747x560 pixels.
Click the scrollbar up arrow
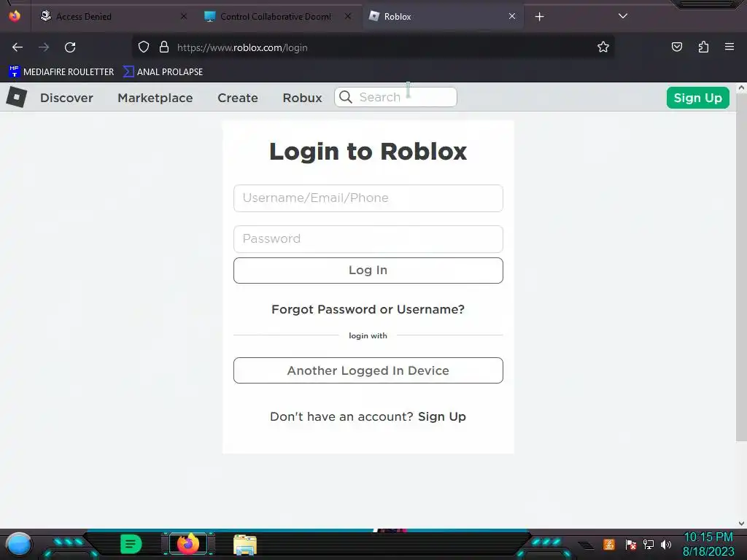click(741, 88)
